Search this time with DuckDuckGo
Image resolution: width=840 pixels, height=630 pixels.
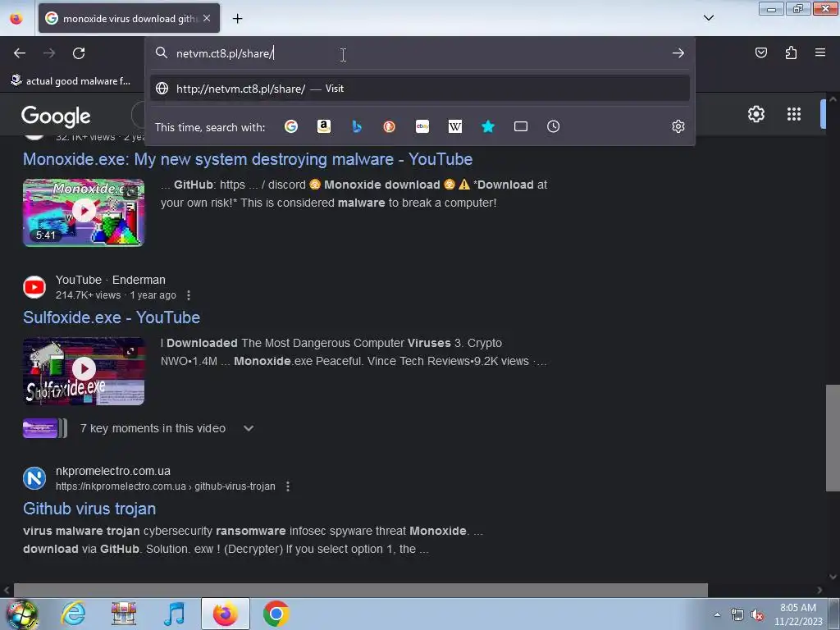pyautogui.click(x=390, y=126)
